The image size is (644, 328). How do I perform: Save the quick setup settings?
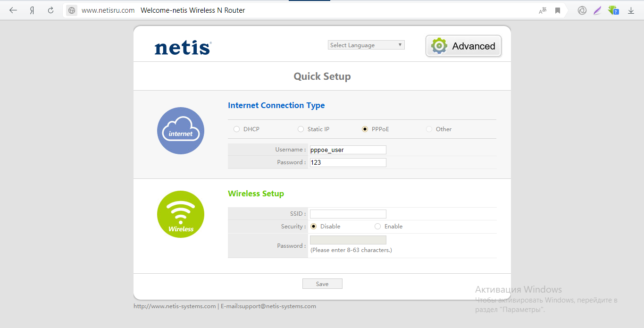click(322, 284)
